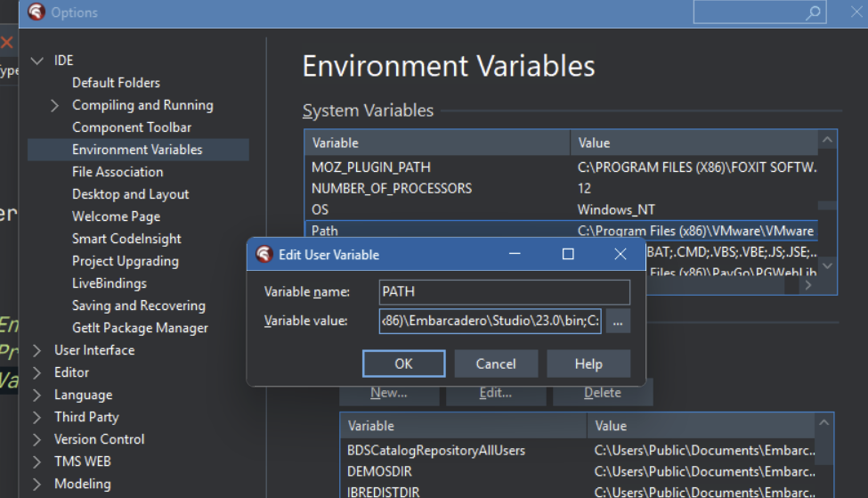Click the Delete button
868x498 pixels.
pyautogui.click(x=603, y=393)
